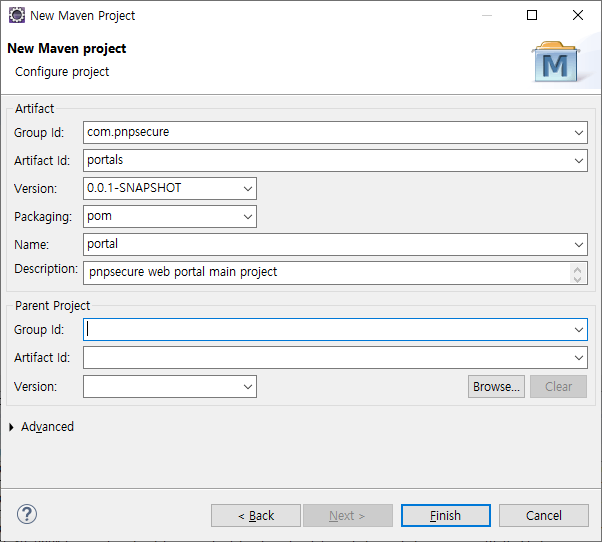
Task: Click the Browse... button
Action: point(496,387)
